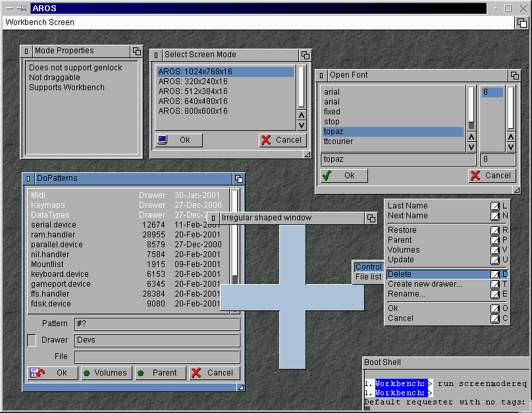Close the Open Font window
Screen dimensions: 532x413
321,76
